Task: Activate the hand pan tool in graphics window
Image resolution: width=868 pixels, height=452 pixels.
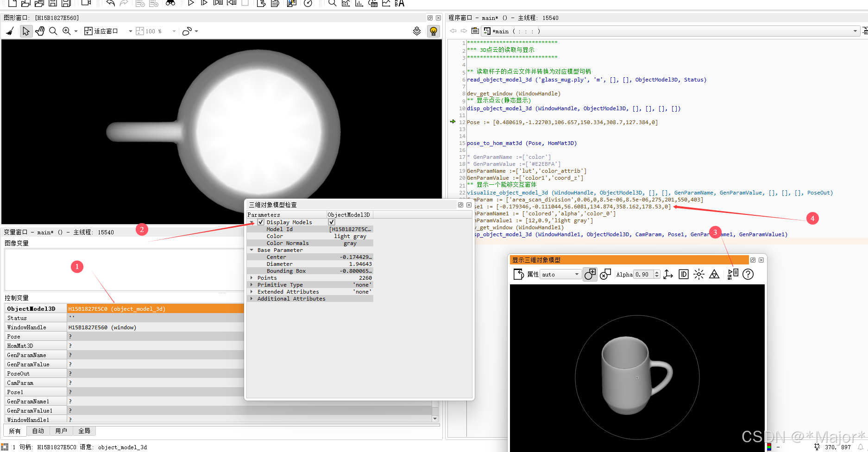Action: pyautogui.click(x=40, y=31)
